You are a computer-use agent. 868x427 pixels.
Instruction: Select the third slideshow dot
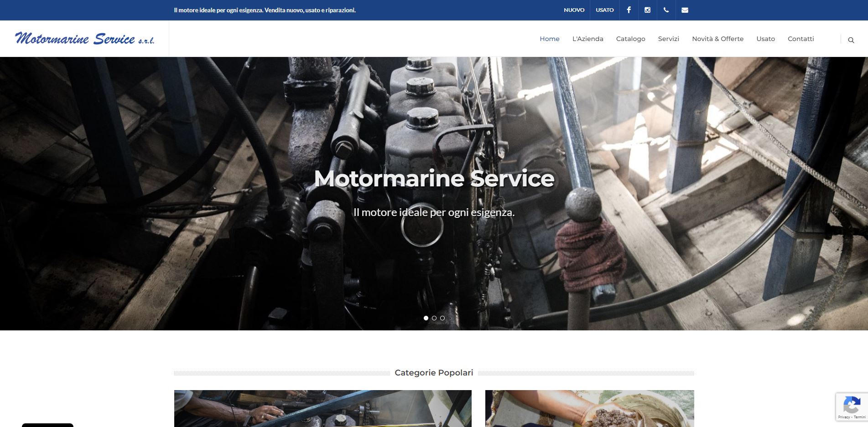click(442, 318)
